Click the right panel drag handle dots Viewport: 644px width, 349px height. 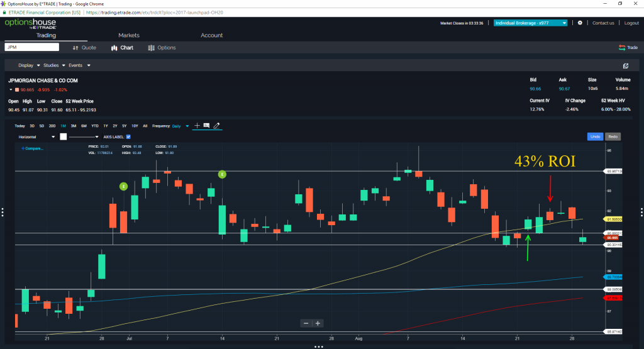641,212
